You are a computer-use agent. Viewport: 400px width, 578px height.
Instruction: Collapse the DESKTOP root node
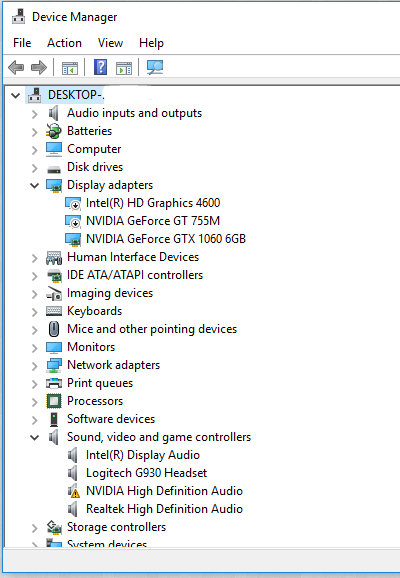(x=15, y=95)
